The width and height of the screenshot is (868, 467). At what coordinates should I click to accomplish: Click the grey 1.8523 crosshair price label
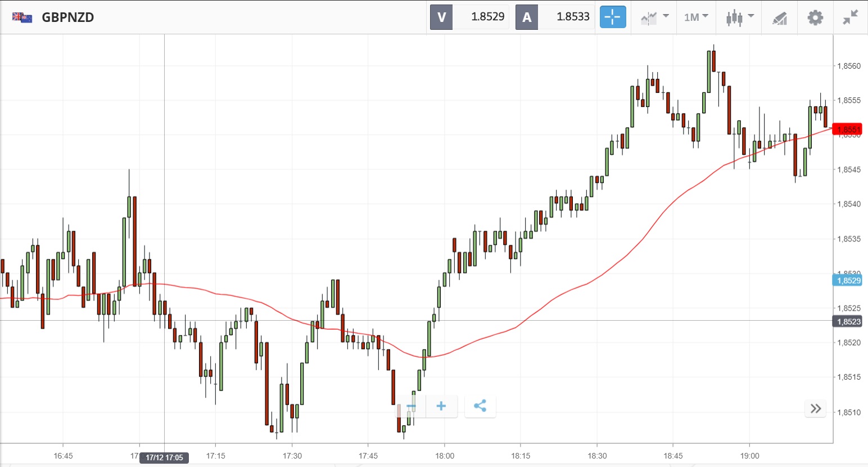pos(847,322)
